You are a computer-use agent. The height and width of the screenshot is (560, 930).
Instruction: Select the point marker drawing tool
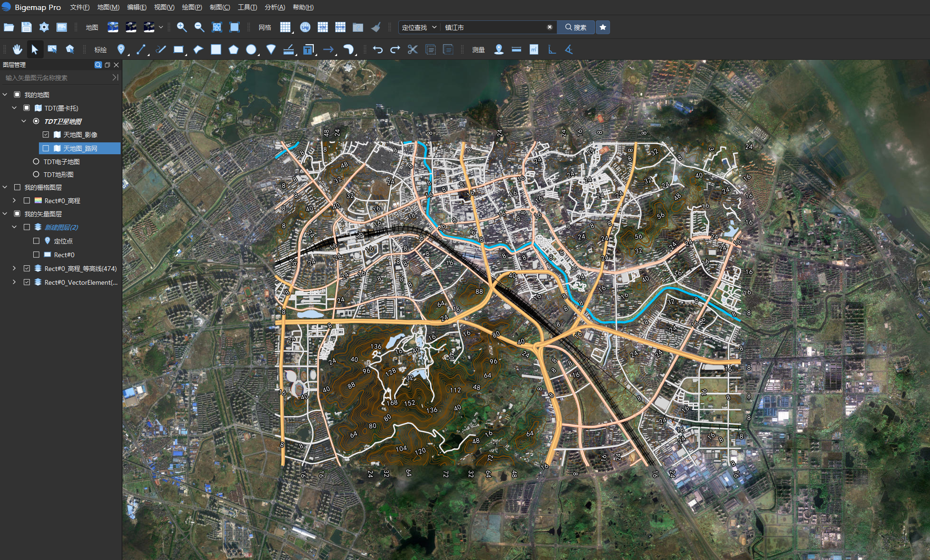121,49
